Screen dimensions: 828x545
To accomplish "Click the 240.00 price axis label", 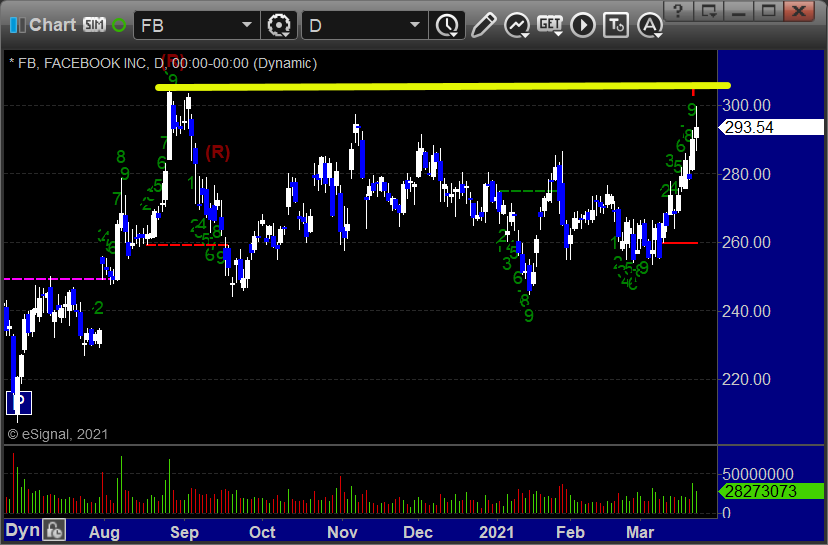I will [746, 311].
